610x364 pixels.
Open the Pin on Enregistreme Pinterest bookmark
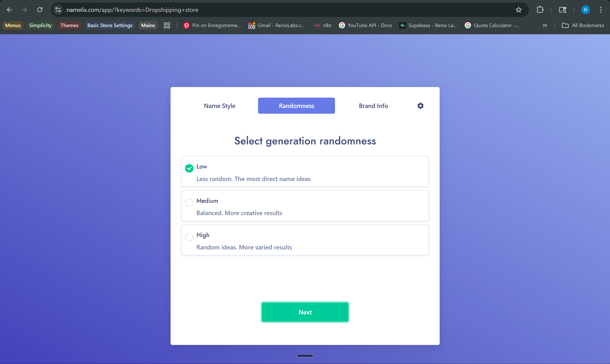coord(212,25)
